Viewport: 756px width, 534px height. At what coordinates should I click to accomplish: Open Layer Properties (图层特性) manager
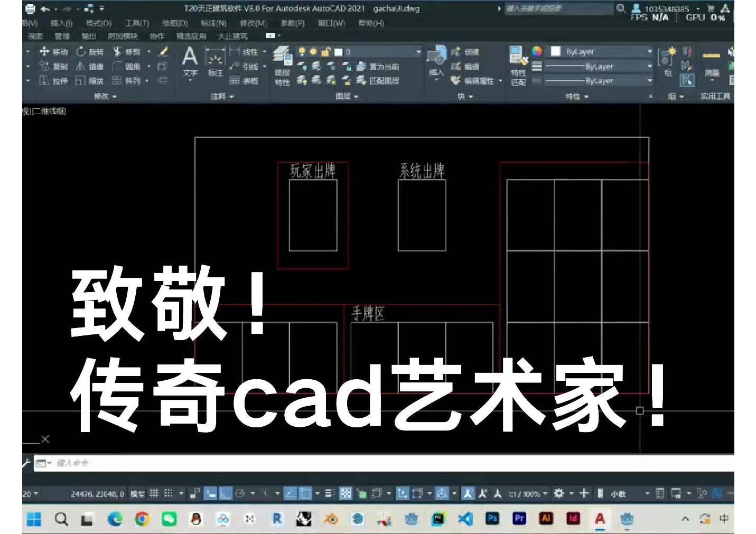click(x=283, y=65)
